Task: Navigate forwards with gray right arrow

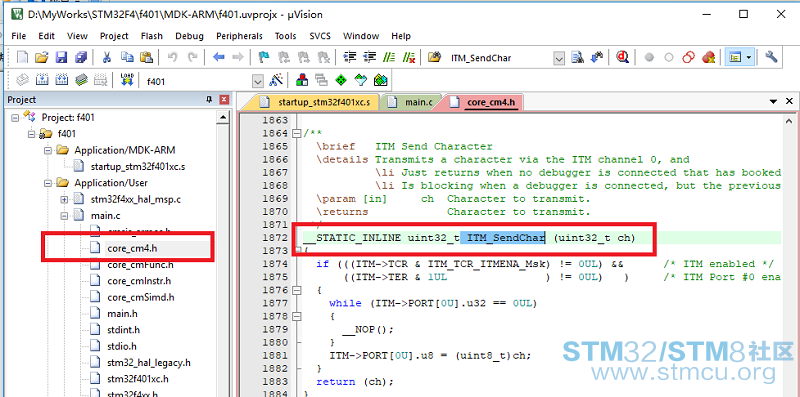Action: [x=238, y=57]
